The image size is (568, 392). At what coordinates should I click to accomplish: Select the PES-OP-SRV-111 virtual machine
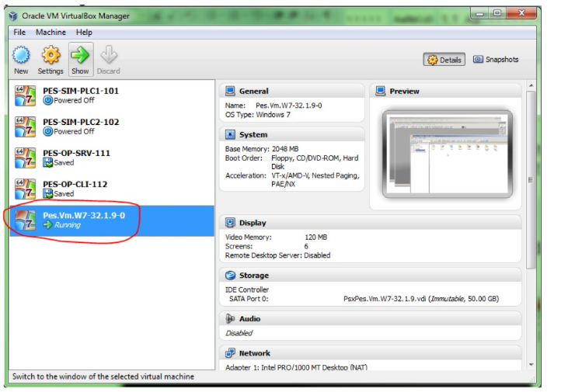[113, 158]
